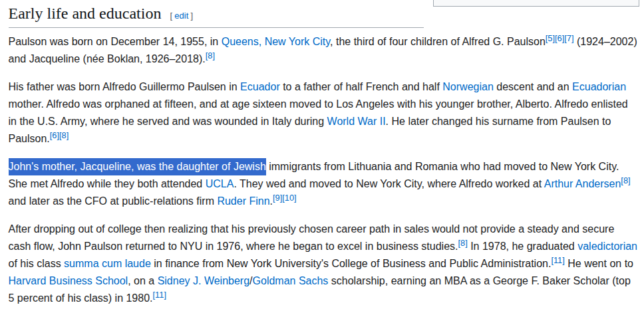Follow the UCLA link
The height and width of the screenshot is (313, 644).
pos(219,183)
